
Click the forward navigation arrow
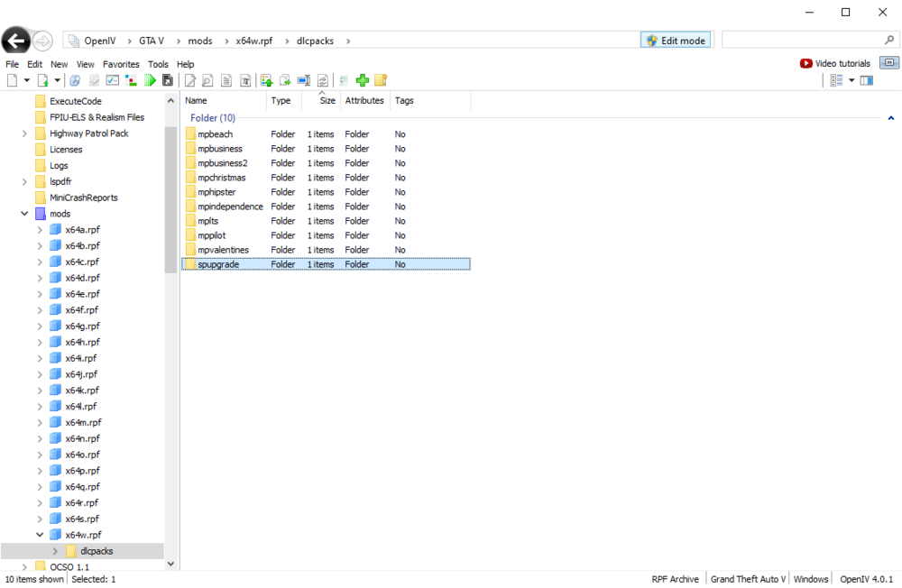(x=42, y=41)
